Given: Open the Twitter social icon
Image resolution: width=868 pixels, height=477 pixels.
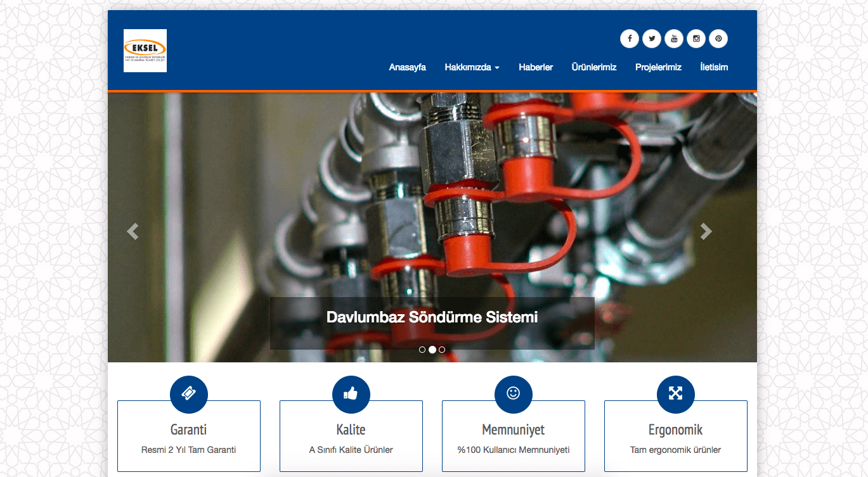Looking at the screenshot, I should pos(652,39).
